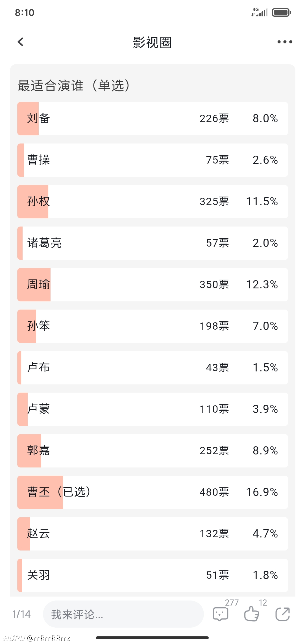Tap the selected 曹丕（已选）row
This screenshot has width=305, height=644.
coord(152,492)
